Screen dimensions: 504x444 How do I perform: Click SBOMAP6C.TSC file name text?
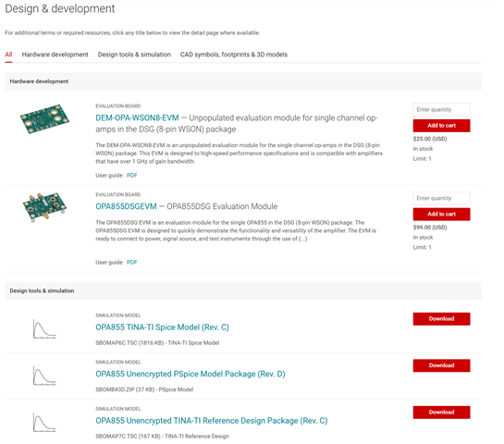pos(117,343)
